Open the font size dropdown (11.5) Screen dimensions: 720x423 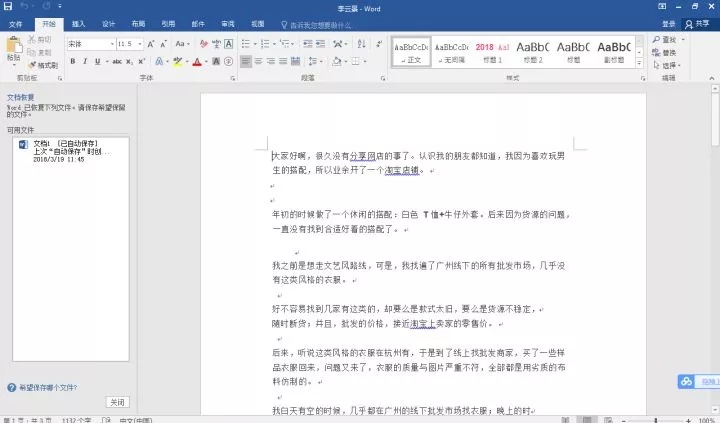pos(140,44)
